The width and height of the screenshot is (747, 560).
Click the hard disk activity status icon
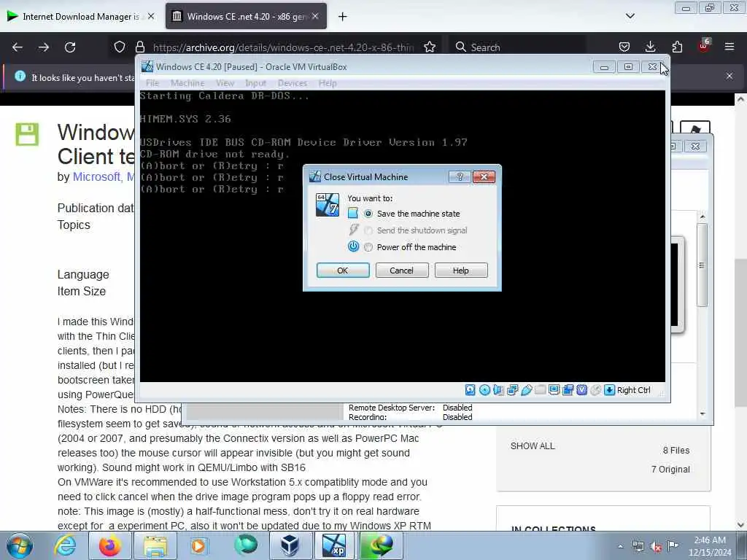coord(471,390)
